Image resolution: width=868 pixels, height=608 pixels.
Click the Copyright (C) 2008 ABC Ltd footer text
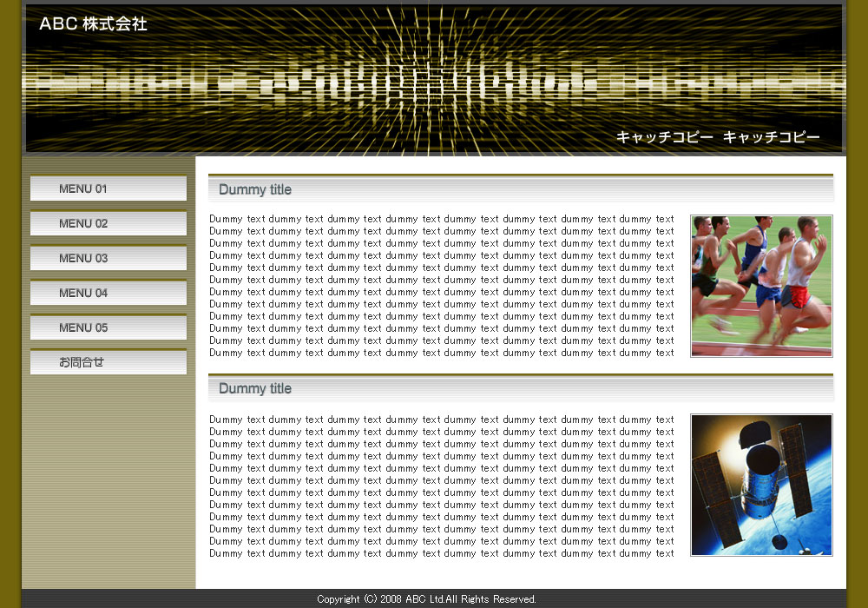[426, 599]
